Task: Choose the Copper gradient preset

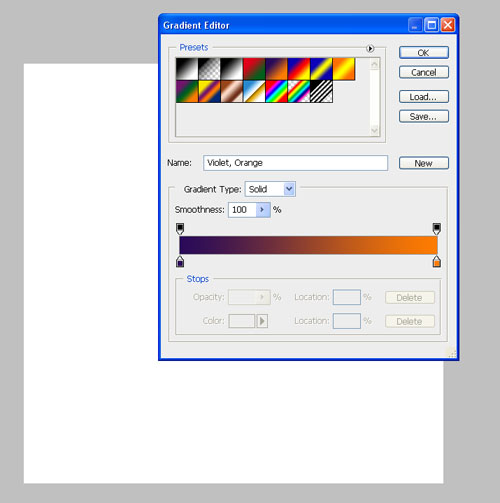Action: click(x=232, y=91)
